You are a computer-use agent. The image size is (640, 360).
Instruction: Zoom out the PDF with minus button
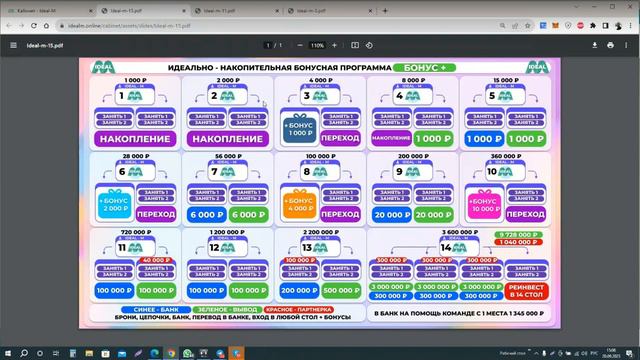(x=300, y=45)
